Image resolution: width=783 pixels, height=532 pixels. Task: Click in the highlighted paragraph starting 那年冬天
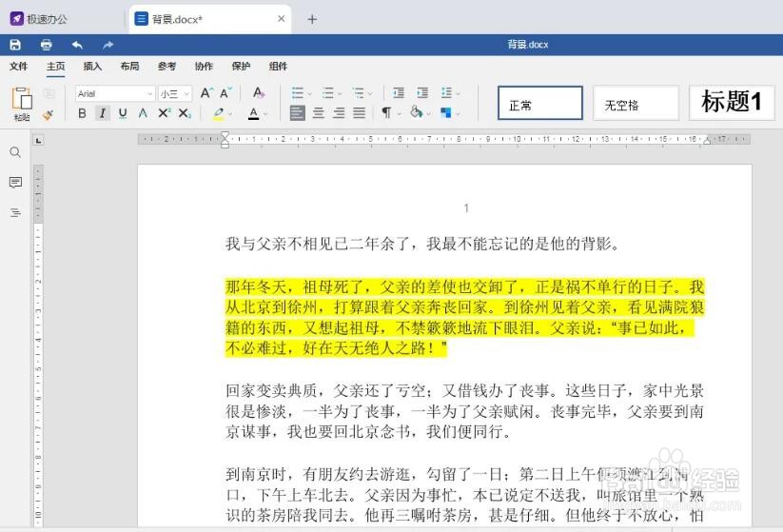pos(464,318)
